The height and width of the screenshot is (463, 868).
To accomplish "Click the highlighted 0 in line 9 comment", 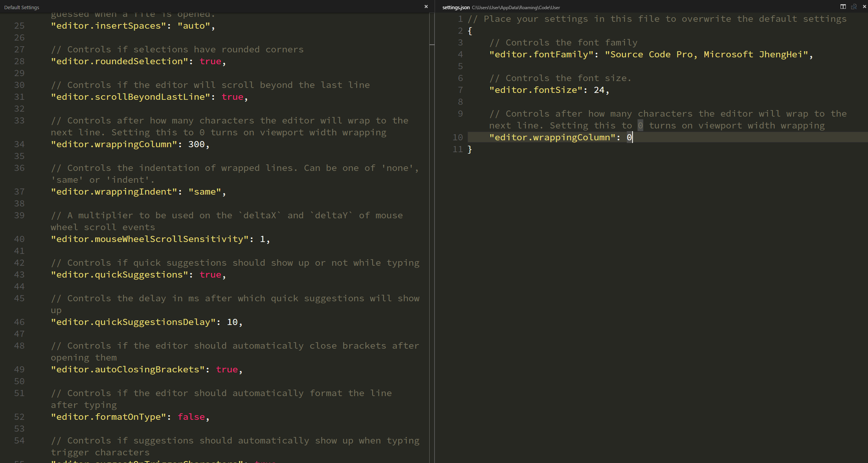I will 639,125.
